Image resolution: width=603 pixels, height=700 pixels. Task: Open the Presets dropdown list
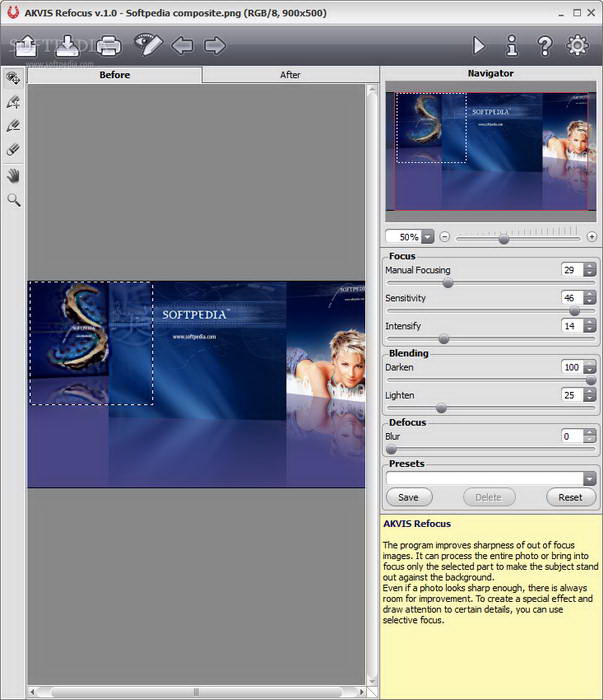(x=590, y=479)
